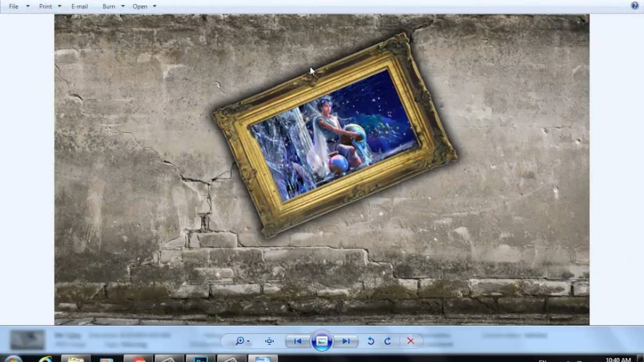Expand the Open dropdown arrow
The height and width of the screenshot is (362, 644).
tap(154, 7)
